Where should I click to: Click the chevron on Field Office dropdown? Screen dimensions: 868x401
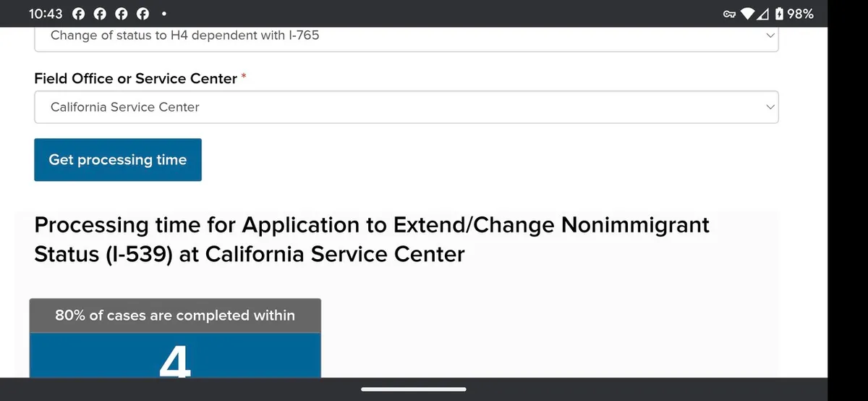[x=770, y=107]
